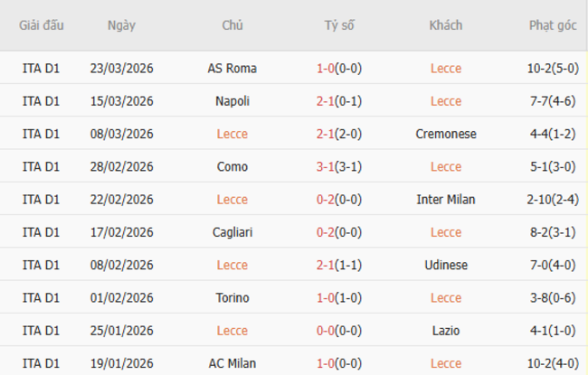Open the Udinese team link

[446, 265]
